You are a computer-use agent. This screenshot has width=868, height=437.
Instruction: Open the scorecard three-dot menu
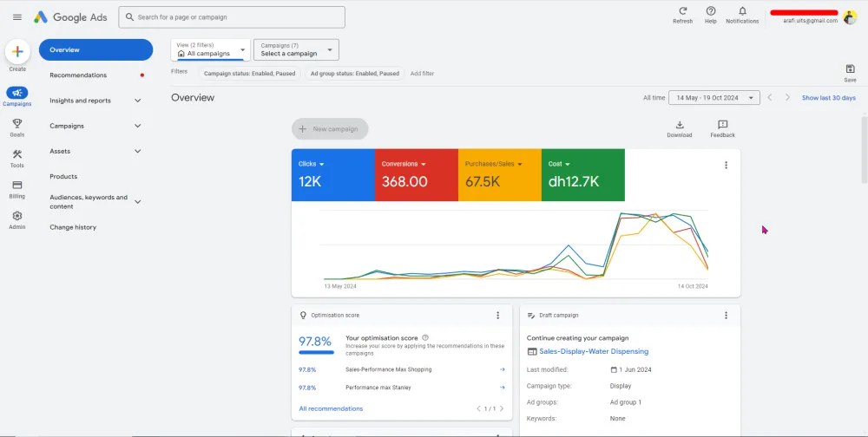point(726,165)
